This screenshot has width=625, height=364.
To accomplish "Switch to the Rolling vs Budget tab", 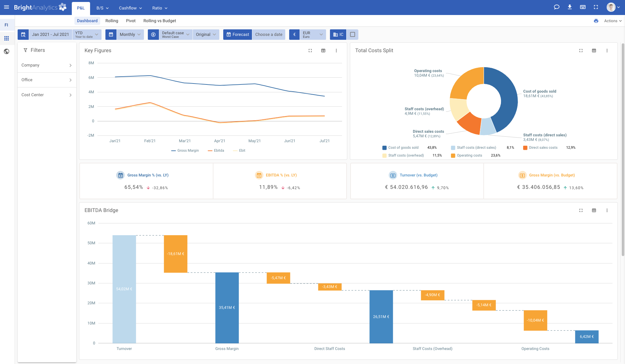I will coord(159,21).
